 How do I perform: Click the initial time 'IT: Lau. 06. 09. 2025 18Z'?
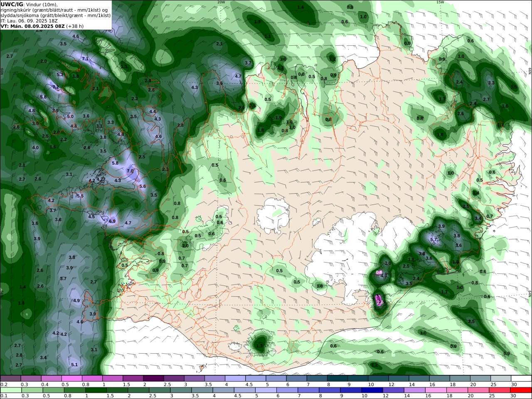(29, 20)
